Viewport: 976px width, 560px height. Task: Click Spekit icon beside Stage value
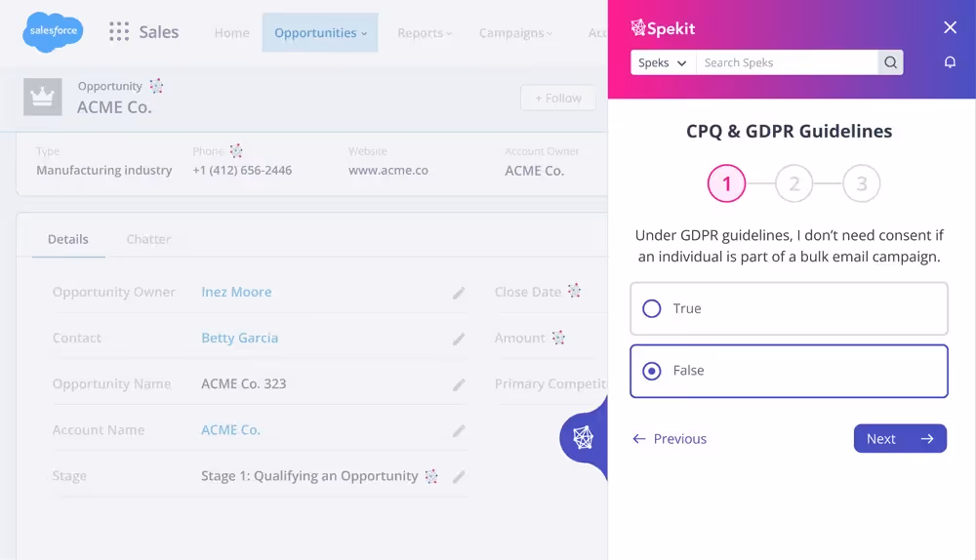[431, 477]
